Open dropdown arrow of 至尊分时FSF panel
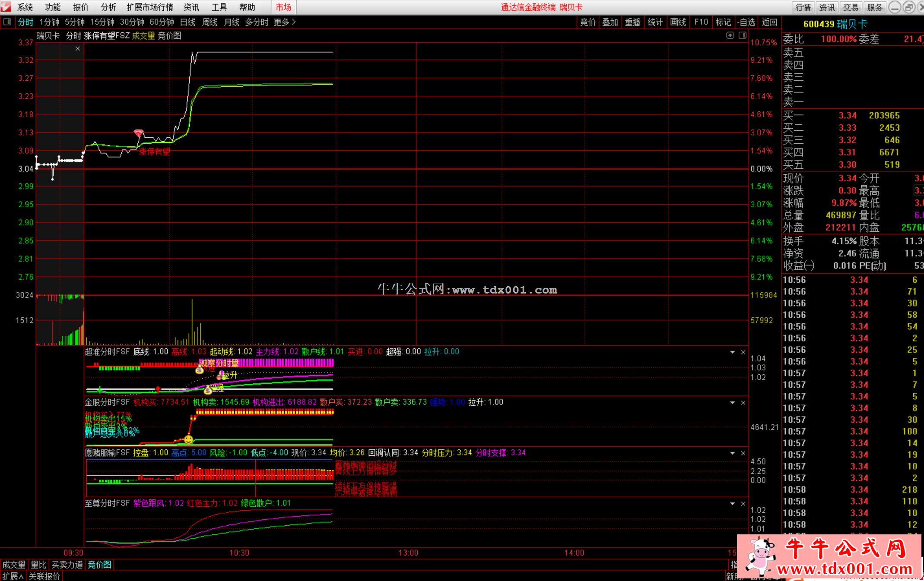 click(x=733, y=504)
